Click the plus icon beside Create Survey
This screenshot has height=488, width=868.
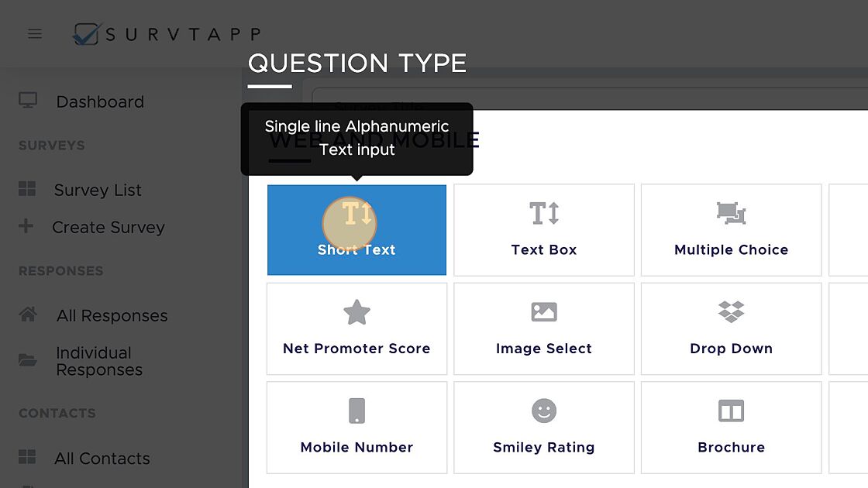pyautogui.click(x=26, y=225)
